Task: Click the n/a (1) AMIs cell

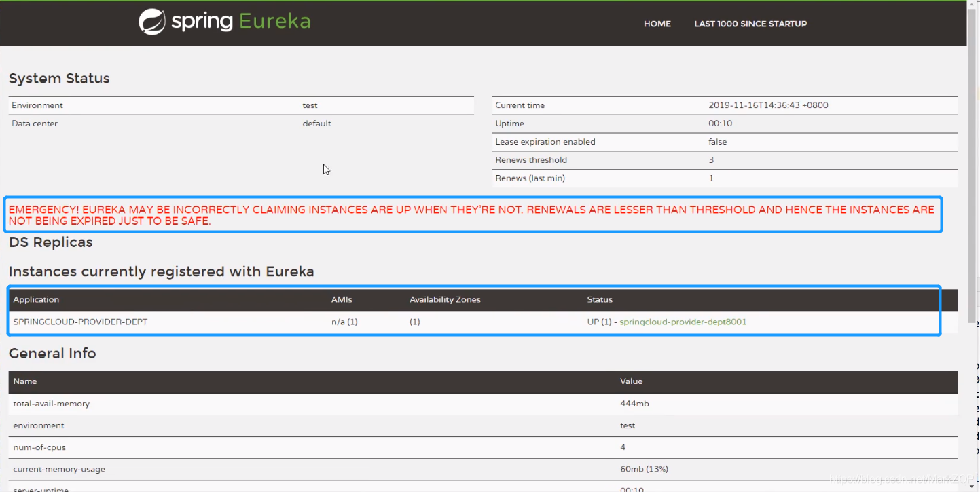Action: tap(344, 322)
